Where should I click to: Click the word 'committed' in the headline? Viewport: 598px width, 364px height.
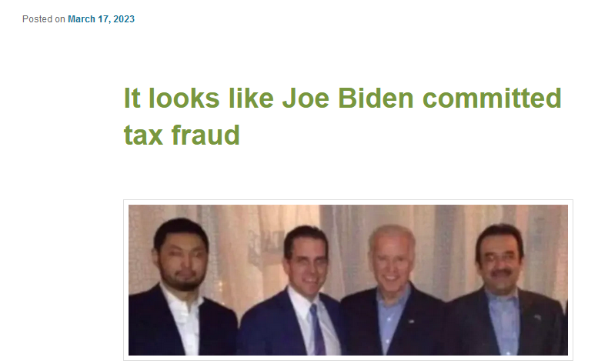492,98
